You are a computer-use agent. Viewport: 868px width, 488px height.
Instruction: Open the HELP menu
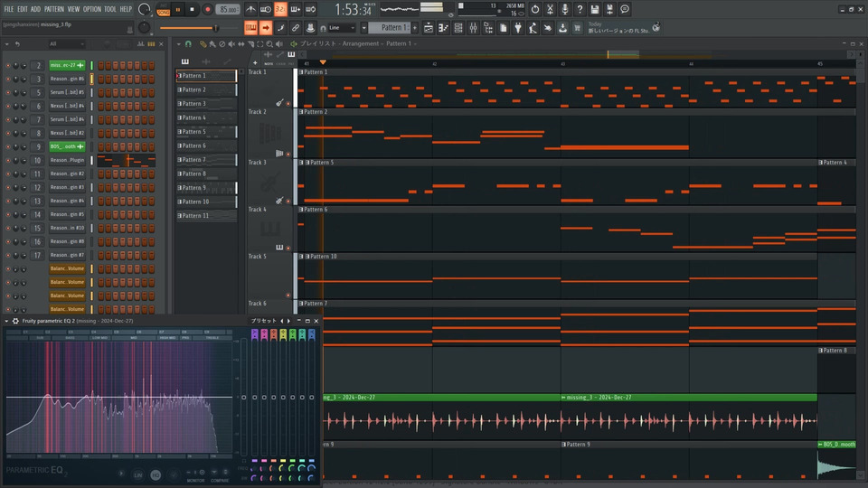[x=127, y=9]
